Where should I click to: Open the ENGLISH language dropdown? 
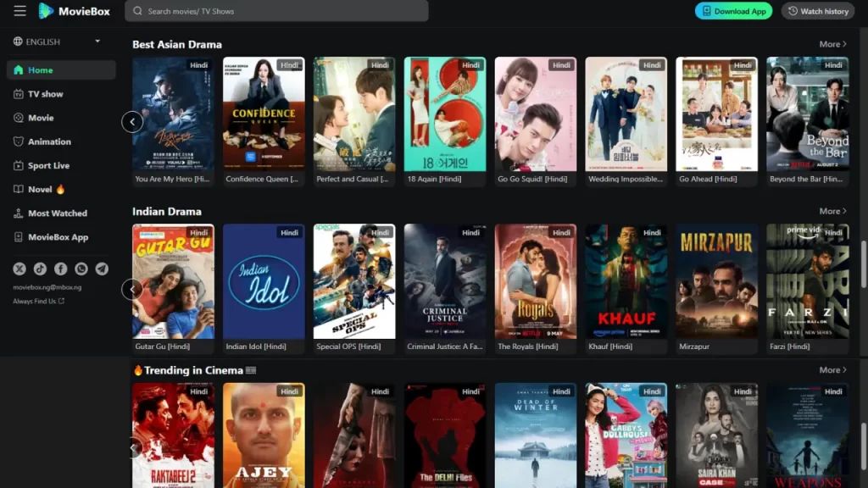[57, 42]
